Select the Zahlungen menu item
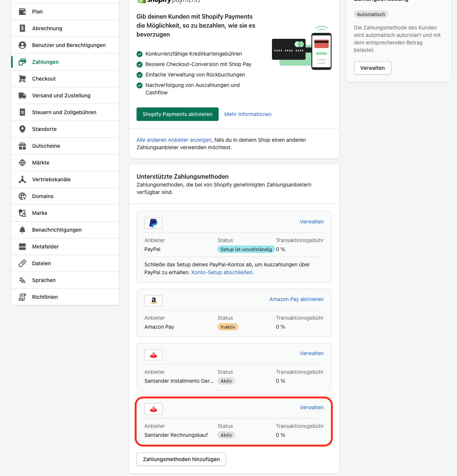This screenshot has height=476, width=457. coord(65,62)
